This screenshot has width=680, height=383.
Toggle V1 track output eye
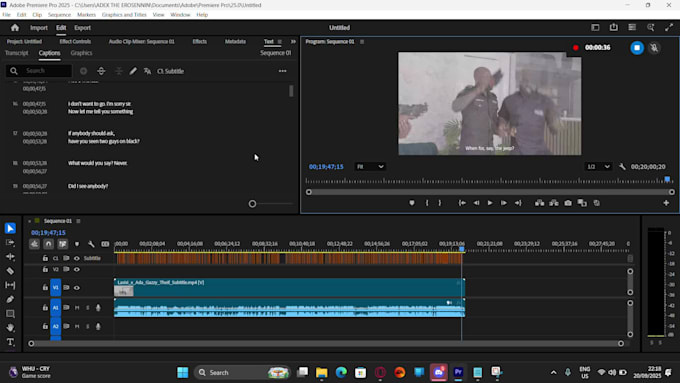77,288
